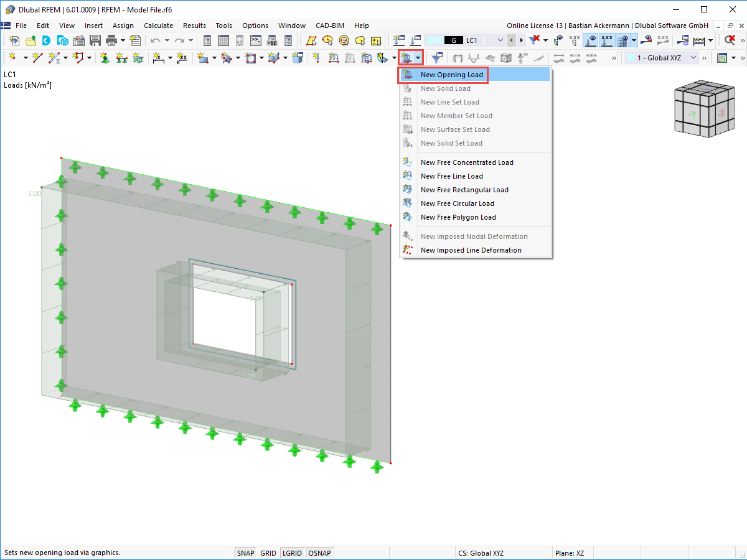Click the delete filter funnel icon
Screen dimensions: 747x560
click(x=534, y=40)
